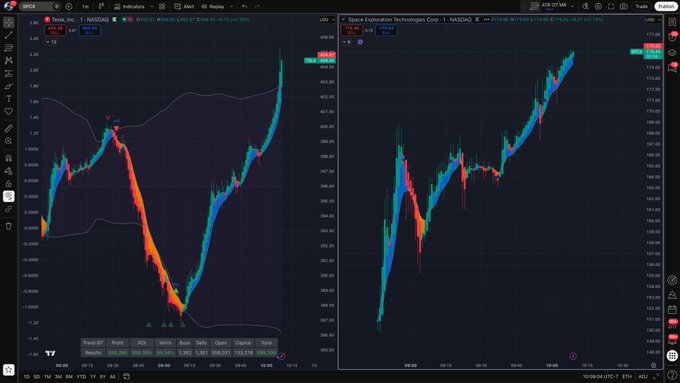Open quick search in top right toolbar
This screenshot has width=680, height=383.
tap(585, 7)
